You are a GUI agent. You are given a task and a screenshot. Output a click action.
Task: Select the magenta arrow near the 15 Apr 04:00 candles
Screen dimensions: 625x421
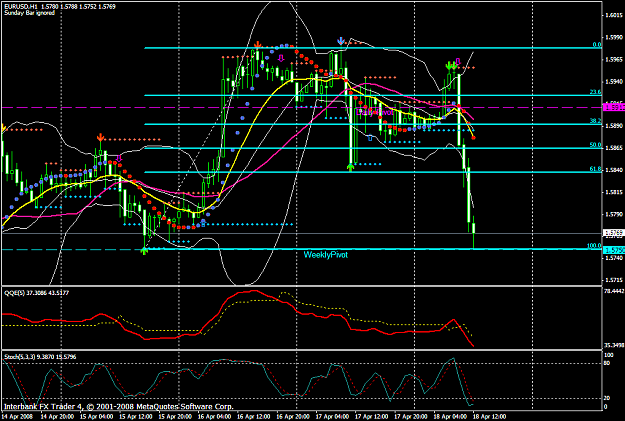tap(119, 159)
